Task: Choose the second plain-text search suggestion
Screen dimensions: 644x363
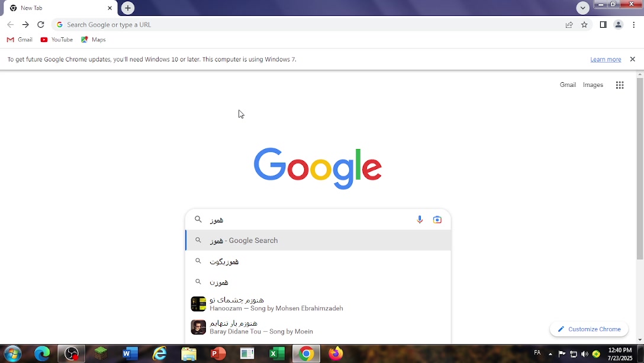Action: (x=318, y=261)
